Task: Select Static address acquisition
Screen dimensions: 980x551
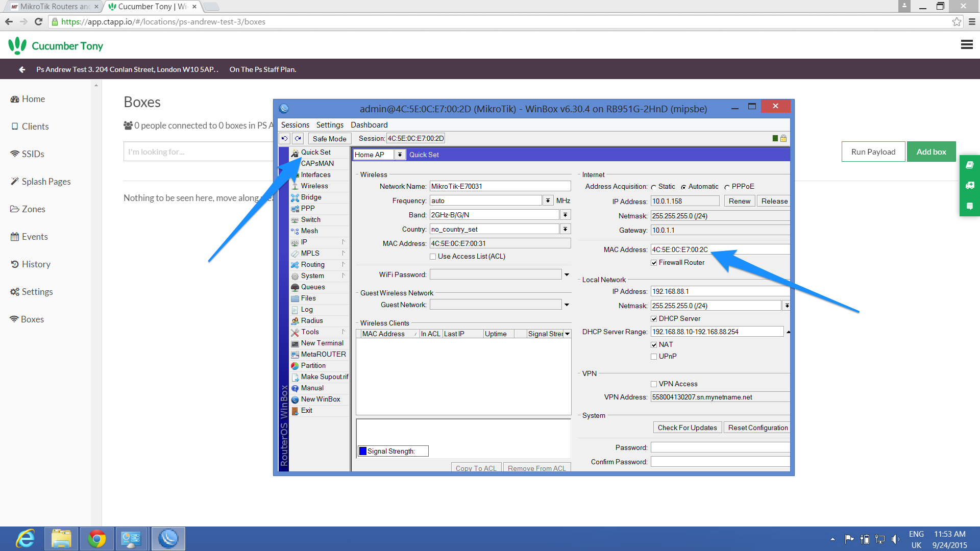Action: coord(653,187)
